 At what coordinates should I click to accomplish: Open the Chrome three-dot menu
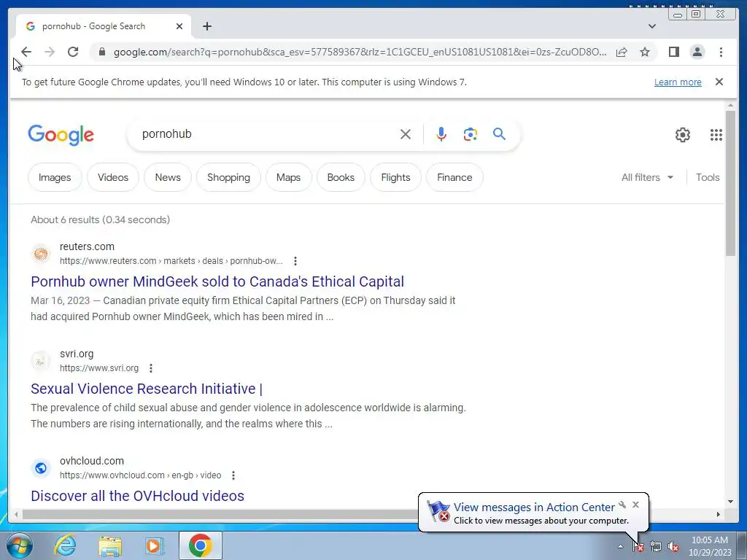pos(721,52)
